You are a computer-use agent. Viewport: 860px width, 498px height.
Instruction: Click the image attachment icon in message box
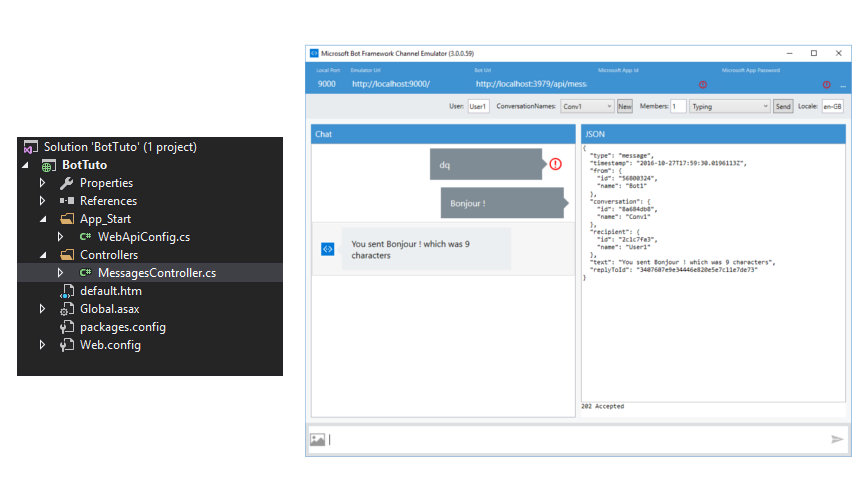point(317,439)
